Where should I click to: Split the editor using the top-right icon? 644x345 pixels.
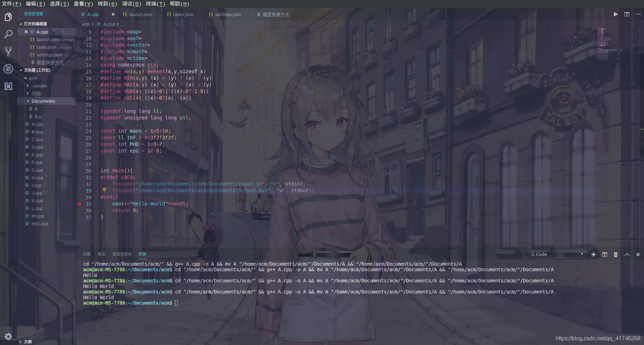point(626,14)
